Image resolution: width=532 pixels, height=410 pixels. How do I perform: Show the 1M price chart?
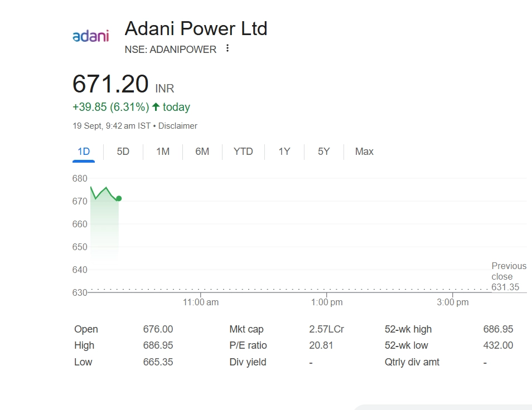pyautogui.click(x=163, y=152)
